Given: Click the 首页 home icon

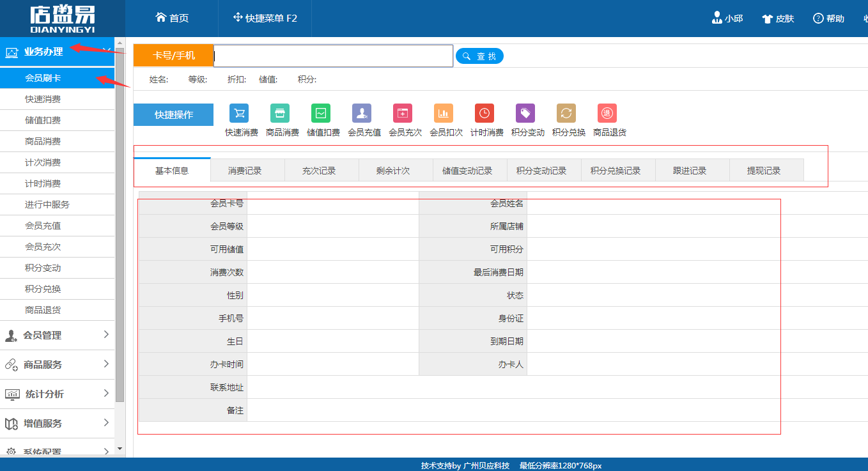Looking at the screenshot, I should pyautogui.click(x=161, y=18).
